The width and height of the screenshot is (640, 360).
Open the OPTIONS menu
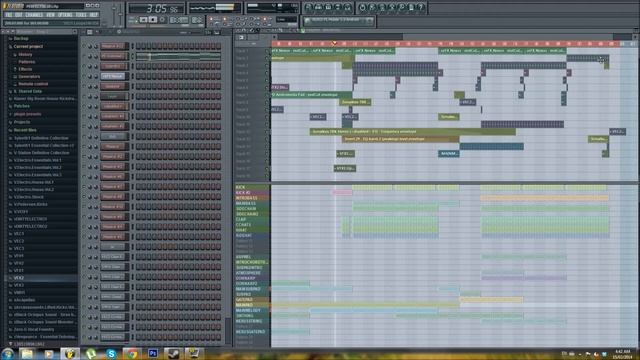click(65, 15)
